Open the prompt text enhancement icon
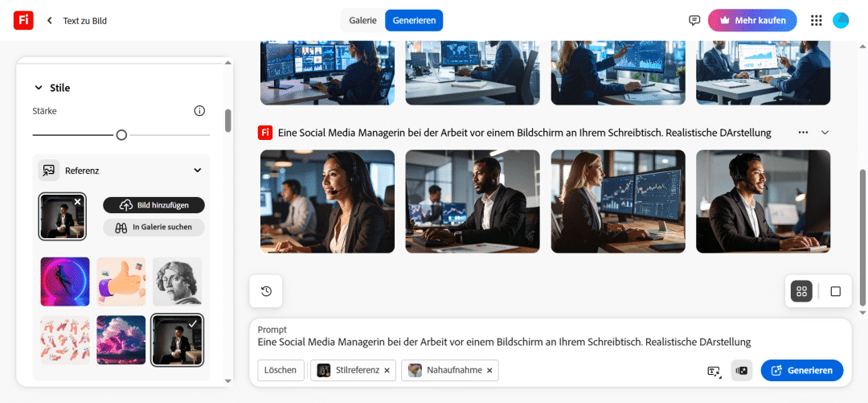The height and width of the screenshot is (403, 868). (714, 371)
